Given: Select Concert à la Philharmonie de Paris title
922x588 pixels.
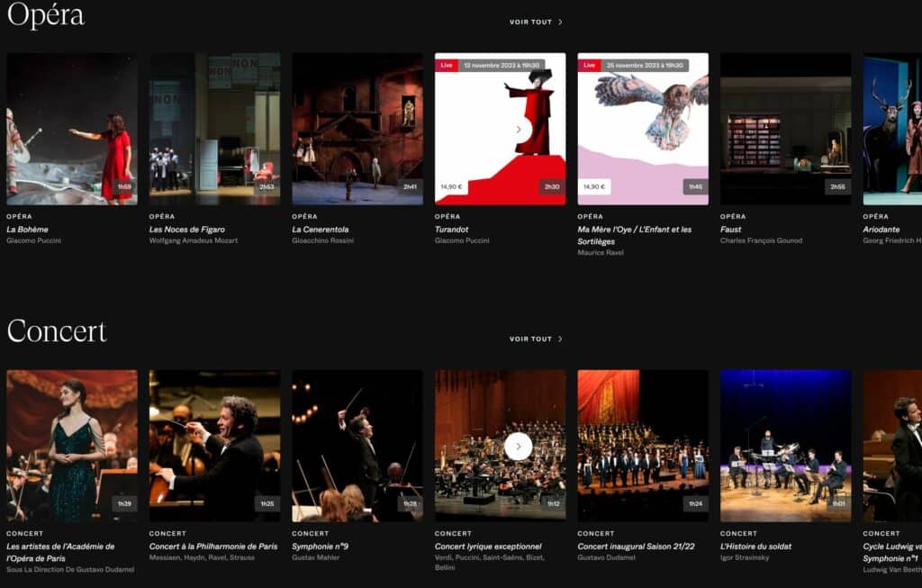Looking at the screenshot, I should (x=213, y=547).
